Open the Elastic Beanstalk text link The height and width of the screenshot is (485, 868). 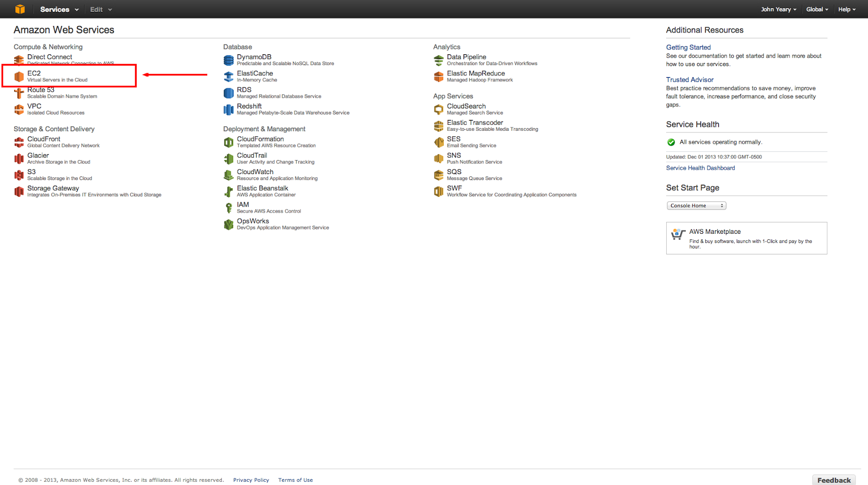(x=263, y=188)
